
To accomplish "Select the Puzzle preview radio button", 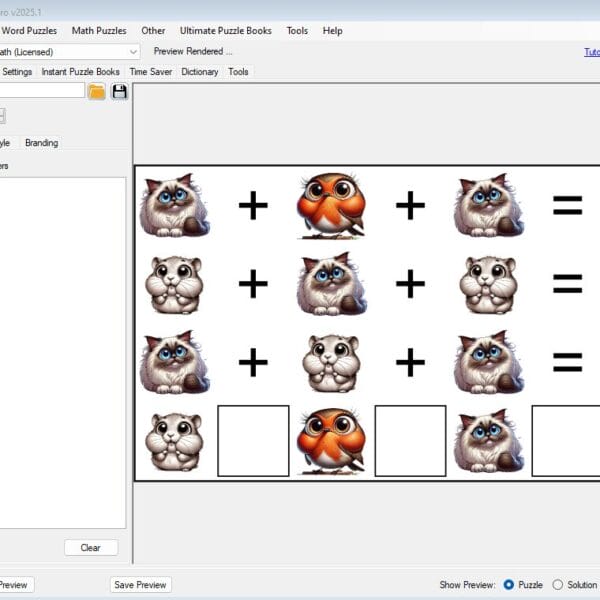I will point(509,584).
